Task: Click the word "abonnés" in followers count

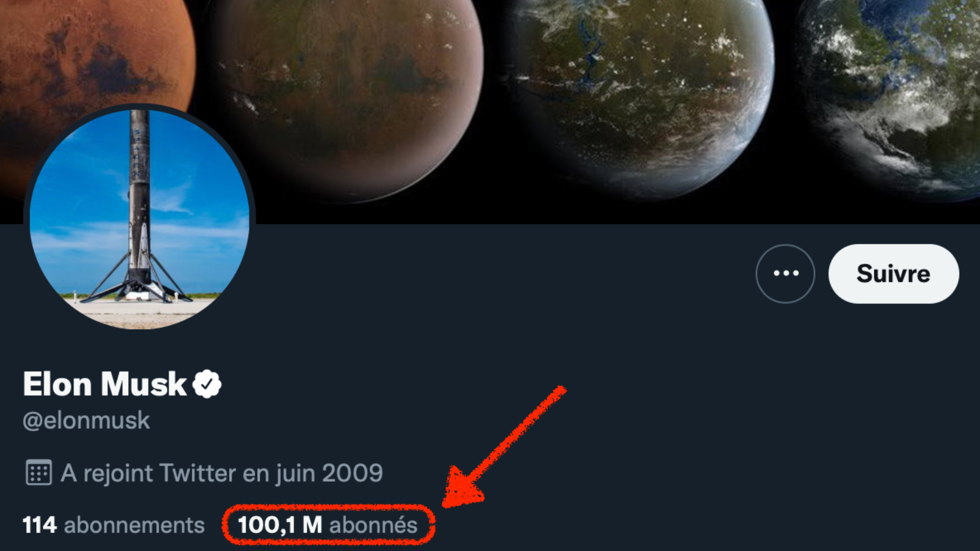Action: coord(374,525)
